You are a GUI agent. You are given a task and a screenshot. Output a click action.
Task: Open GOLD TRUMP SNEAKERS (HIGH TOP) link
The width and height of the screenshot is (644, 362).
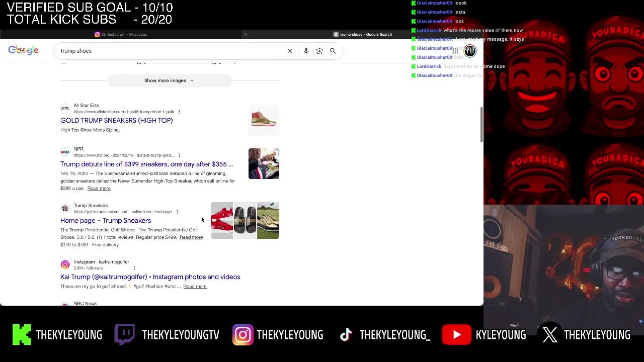[116, 120]
